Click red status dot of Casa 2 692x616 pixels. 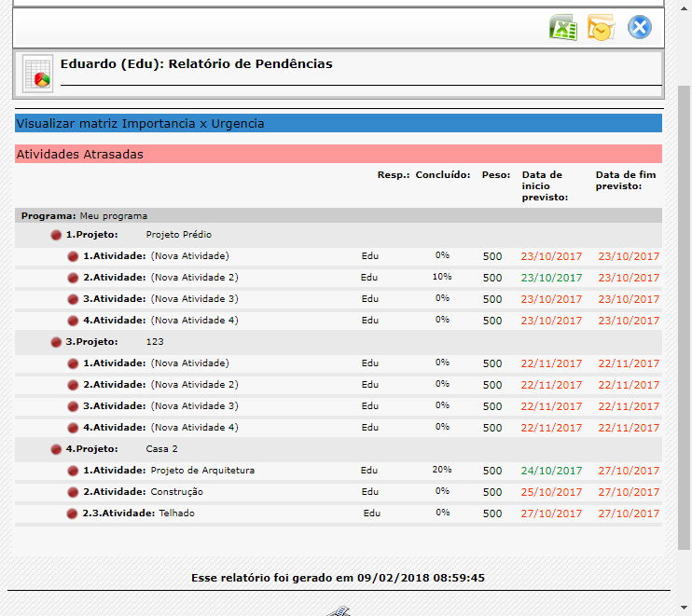tap(56, 449)
